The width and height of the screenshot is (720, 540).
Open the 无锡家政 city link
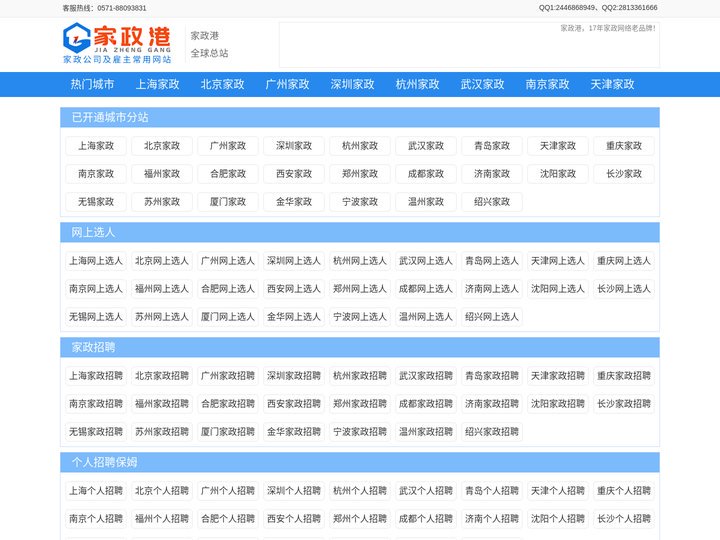(x=96, y=202)
